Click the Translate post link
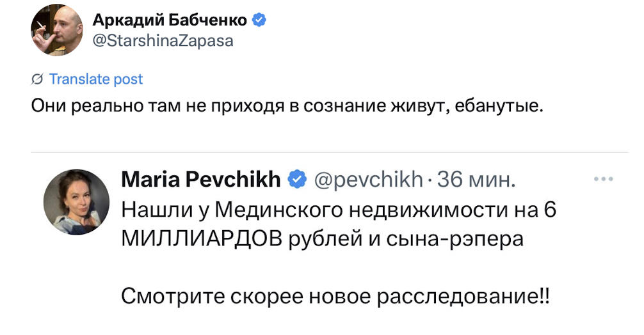Screen dimensions: 644x335 (96, 79)
